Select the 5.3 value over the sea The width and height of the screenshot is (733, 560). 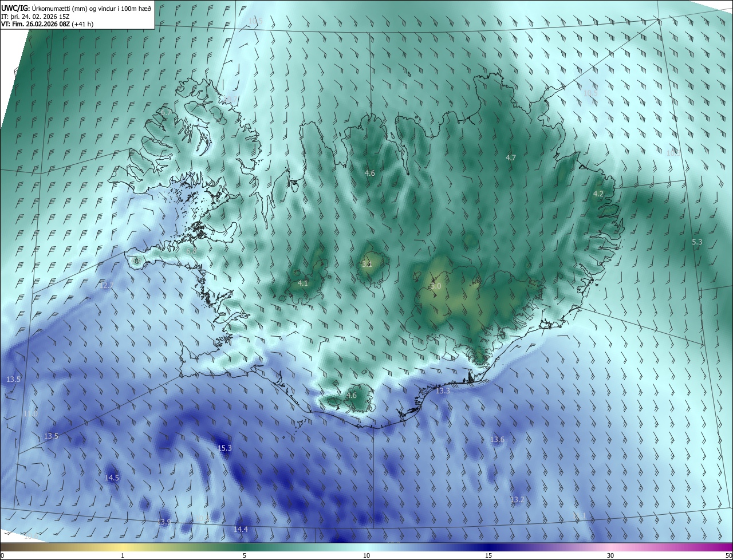pyautogui.click(x=697, y=242)
